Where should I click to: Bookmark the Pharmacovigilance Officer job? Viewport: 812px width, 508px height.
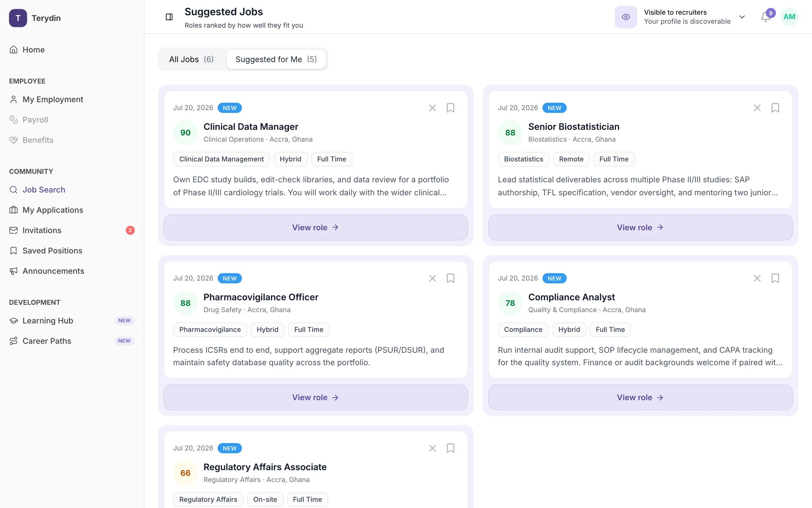pos(450,278)
